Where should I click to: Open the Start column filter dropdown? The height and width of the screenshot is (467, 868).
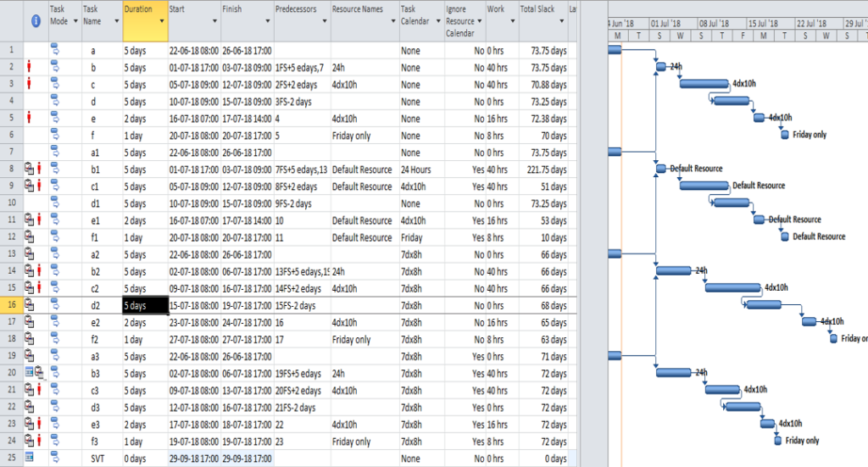[x=214, y=21]
